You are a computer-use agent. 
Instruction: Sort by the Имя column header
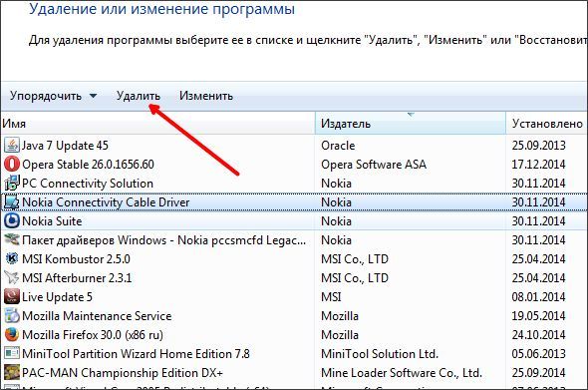157,124
